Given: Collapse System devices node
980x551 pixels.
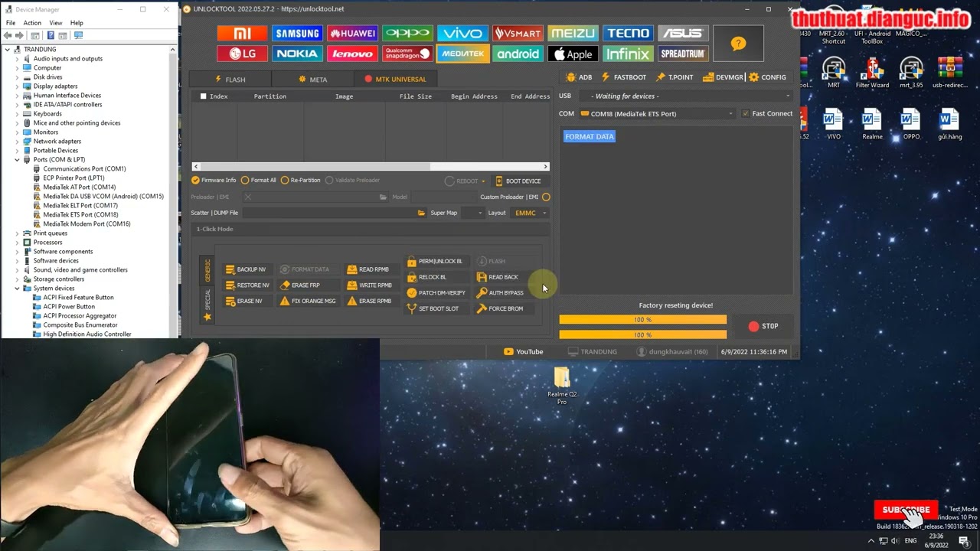Looking at the screenshot, I should point(17,288).
